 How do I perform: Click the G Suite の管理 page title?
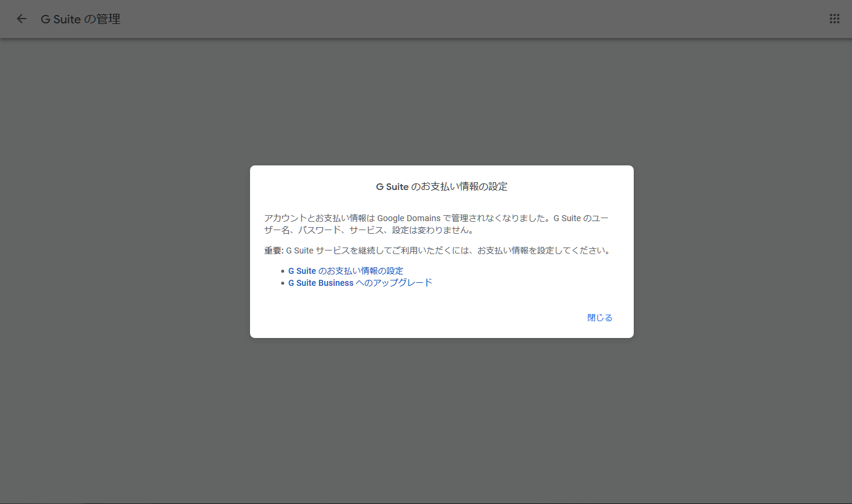click(x=80, y=19)
